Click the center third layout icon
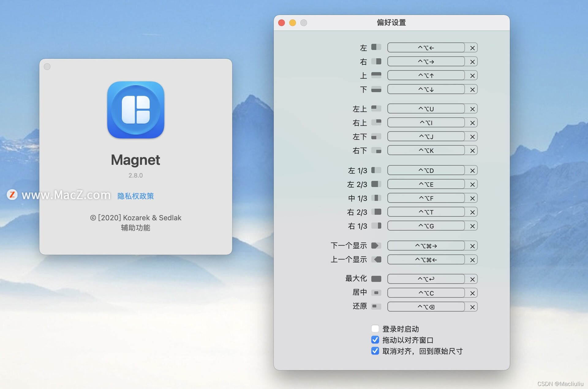Image resolution: width=588 pixels, height=389 pixels. (x=376, y=198)
